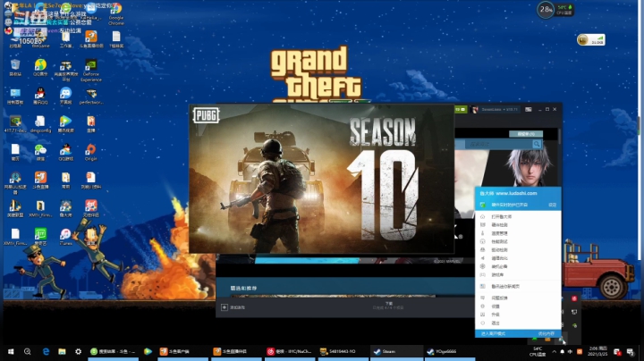Expand the hidden system tray icons chevron
This screenshot has width=644, height=361.
(x=554, y=351)
